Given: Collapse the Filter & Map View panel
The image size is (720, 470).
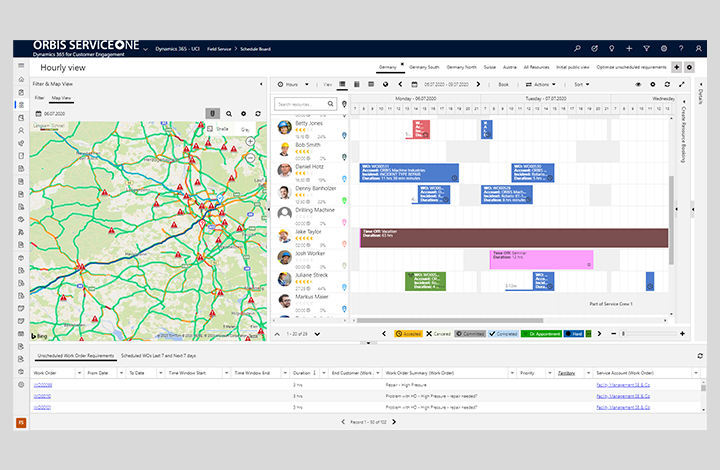Looking at the screenshot, I should point(261,84).
